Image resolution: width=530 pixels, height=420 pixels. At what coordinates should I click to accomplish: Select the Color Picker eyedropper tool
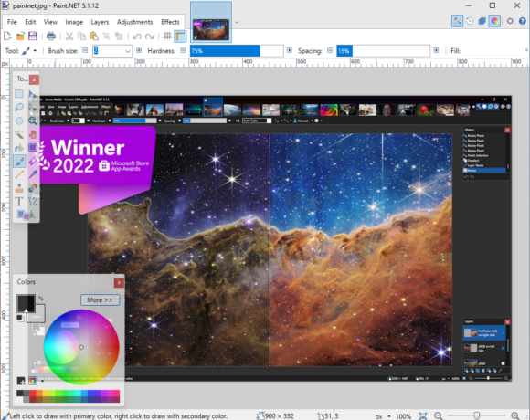(33, 174)
